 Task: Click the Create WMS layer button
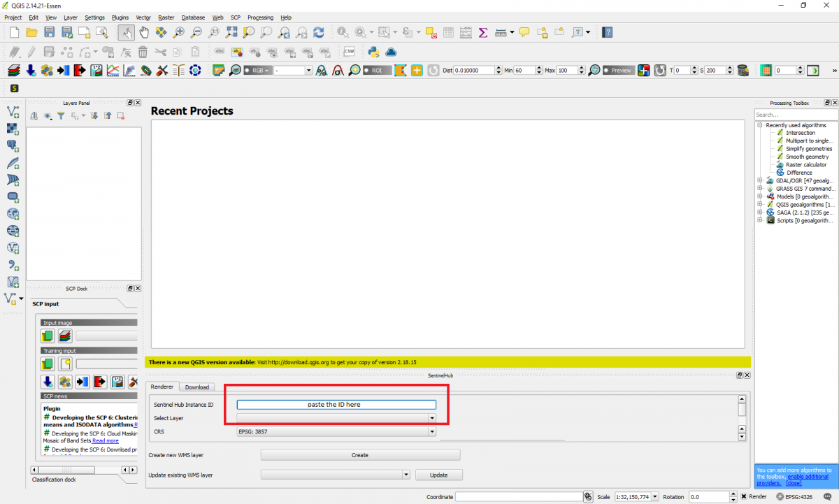(360, 455)
